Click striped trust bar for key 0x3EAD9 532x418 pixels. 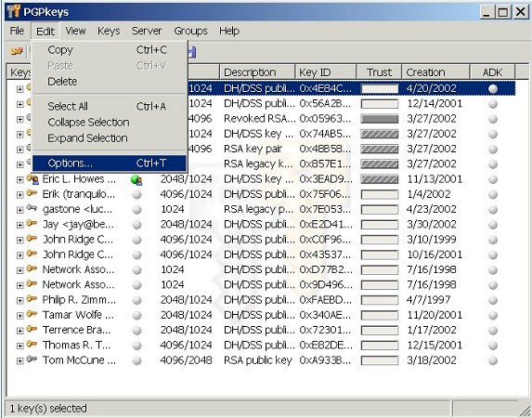click(380, 179)
